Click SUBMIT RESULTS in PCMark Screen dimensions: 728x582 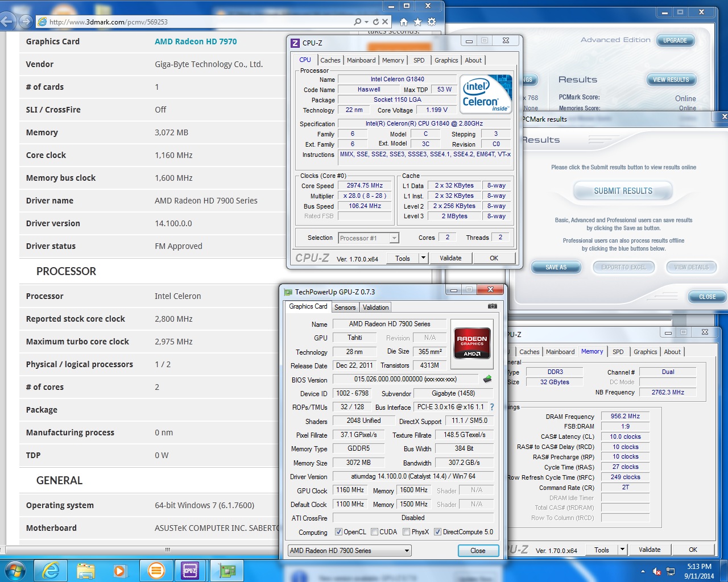coord(623,191)
